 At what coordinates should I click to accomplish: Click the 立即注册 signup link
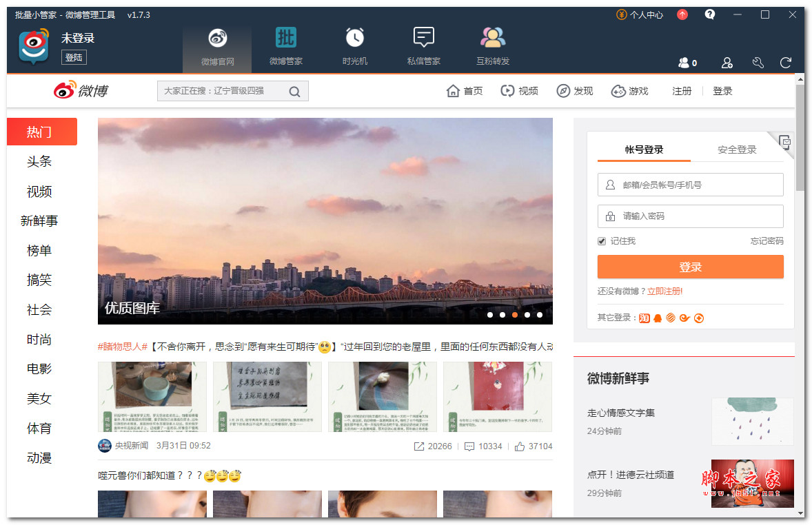(664, 291)
